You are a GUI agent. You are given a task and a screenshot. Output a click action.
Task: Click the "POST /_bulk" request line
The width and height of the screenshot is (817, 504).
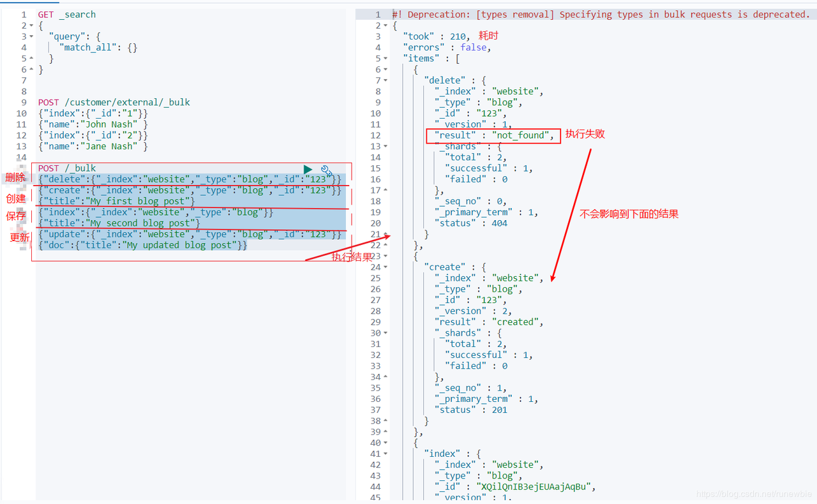[x=67, y=168]
